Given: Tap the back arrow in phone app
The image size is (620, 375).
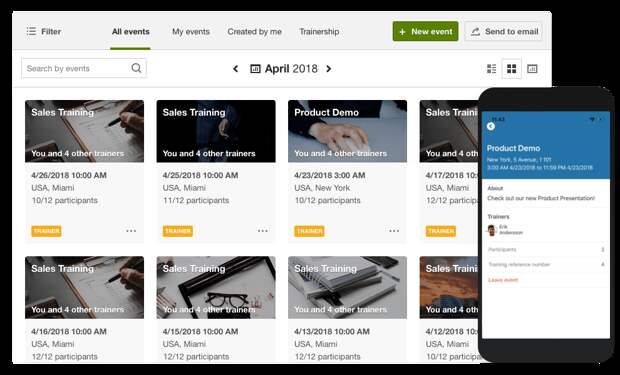Looking at the screenshot, I should click(x=491, y=126).
